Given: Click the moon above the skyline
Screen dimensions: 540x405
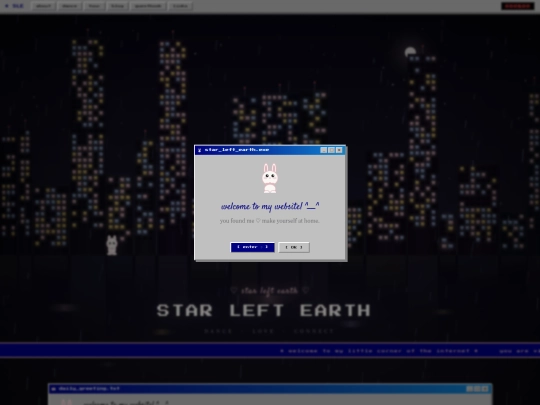Looking at the screenshot, I should pos(410,52).
